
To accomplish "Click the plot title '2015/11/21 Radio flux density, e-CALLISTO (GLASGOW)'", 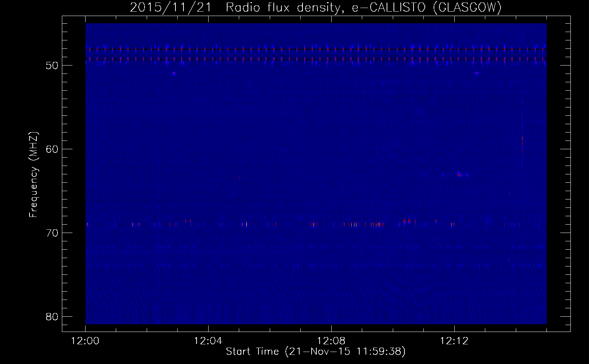I will [x=316, y=7].
